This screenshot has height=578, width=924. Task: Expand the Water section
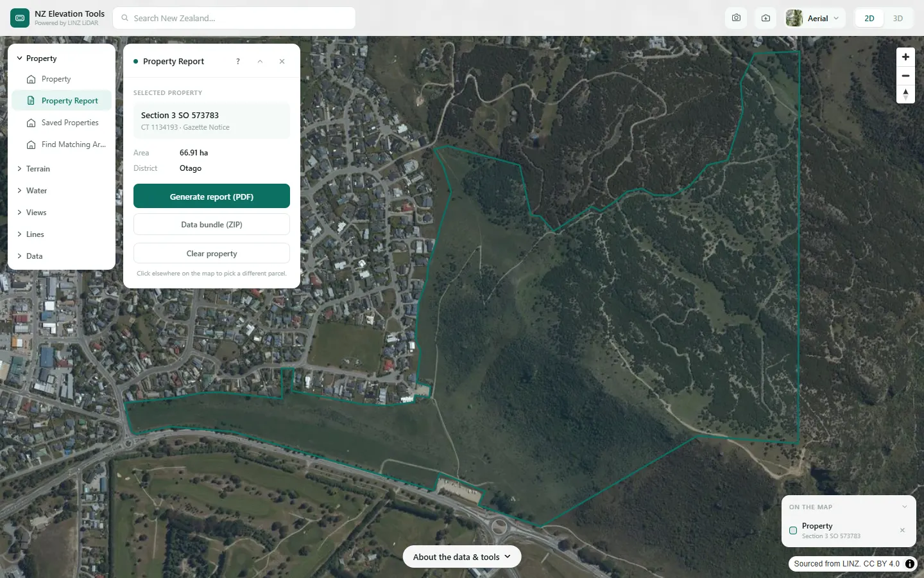pyautogui.click(x=62, y=191)
